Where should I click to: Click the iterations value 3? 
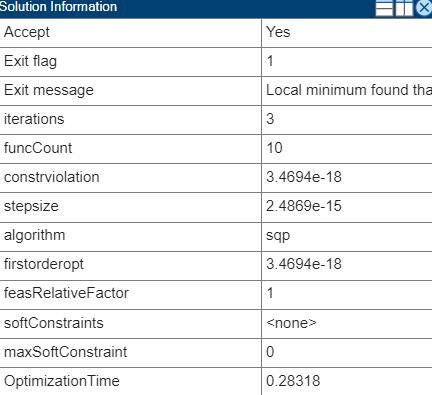[x=270, y=119]
